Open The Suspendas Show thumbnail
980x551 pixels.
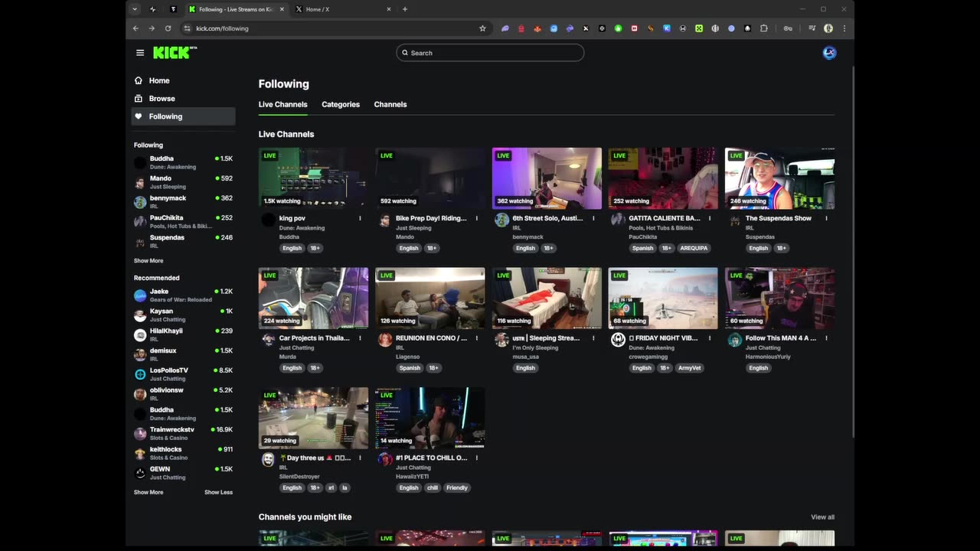point(779,178)
